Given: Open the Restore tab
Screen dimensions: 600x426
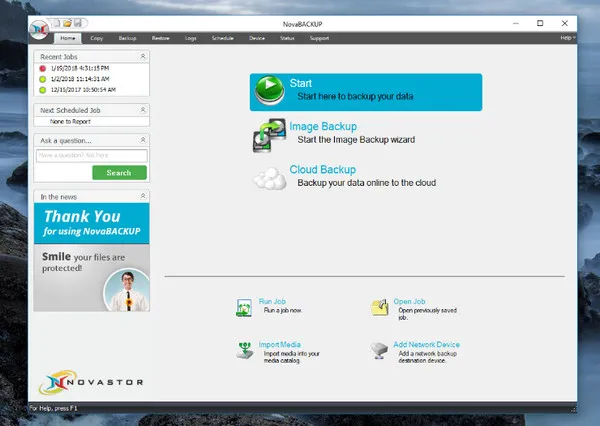Looking at the screenshot, I should (161, 38).
